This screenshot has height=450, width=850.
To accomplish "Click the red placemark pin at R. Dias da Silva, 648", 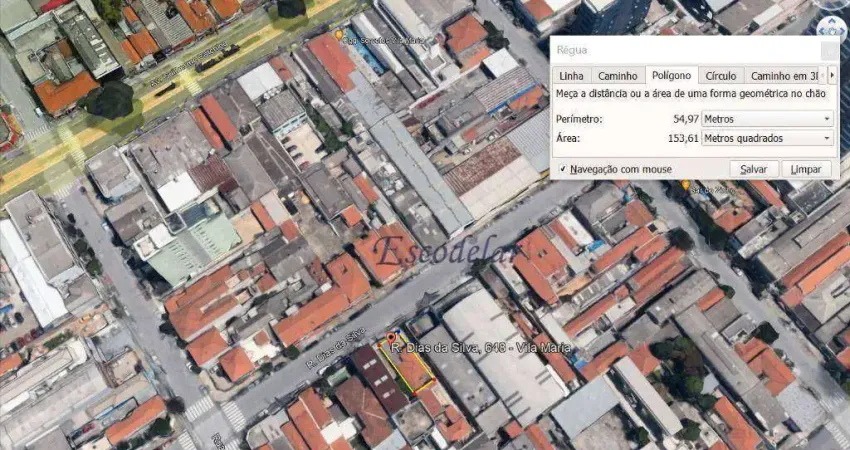I will (391, 339).
